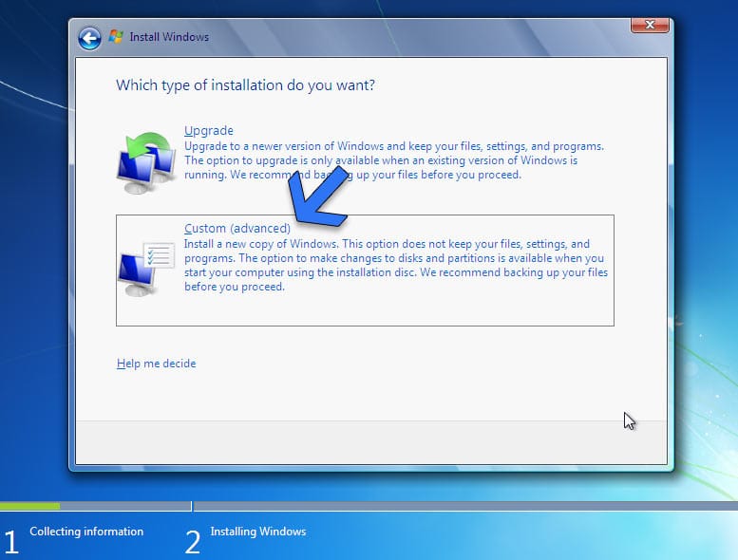
Task: Click the step number 2 indicator
Action: [193, 542]
